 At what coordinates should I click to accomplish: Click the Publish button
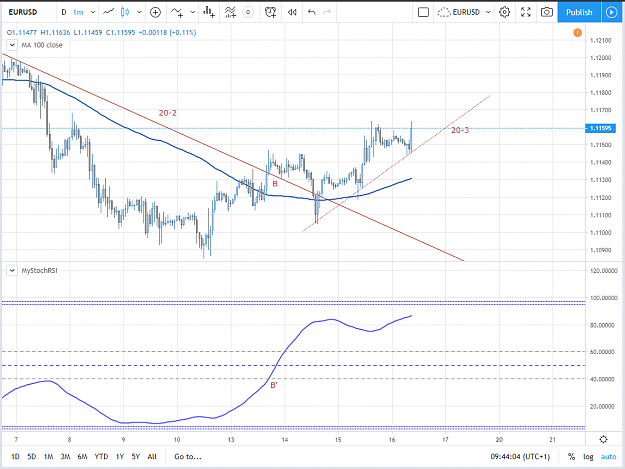tap(579, 12)
